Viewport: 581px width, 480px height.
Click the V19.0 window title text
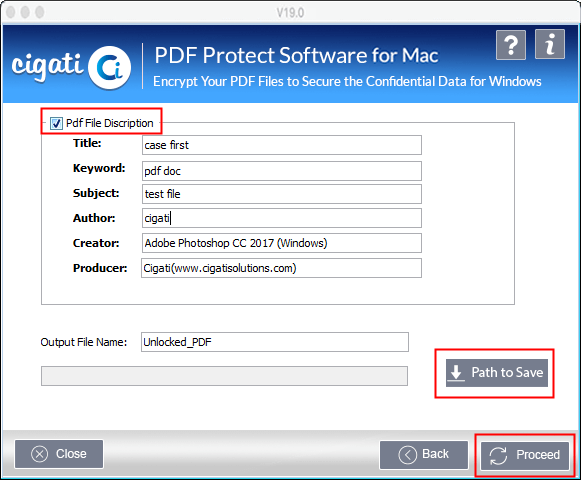point(290,13)
